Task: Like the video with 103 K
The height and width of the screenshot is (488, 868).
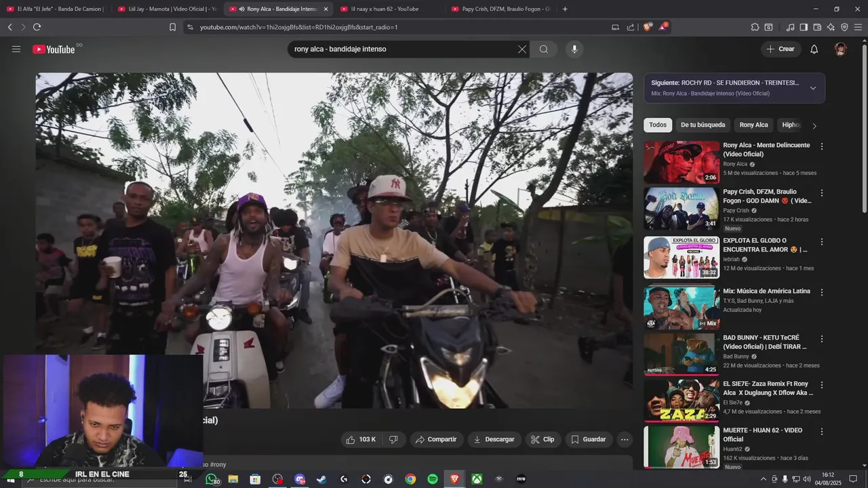Action: (x=361, y=439)
